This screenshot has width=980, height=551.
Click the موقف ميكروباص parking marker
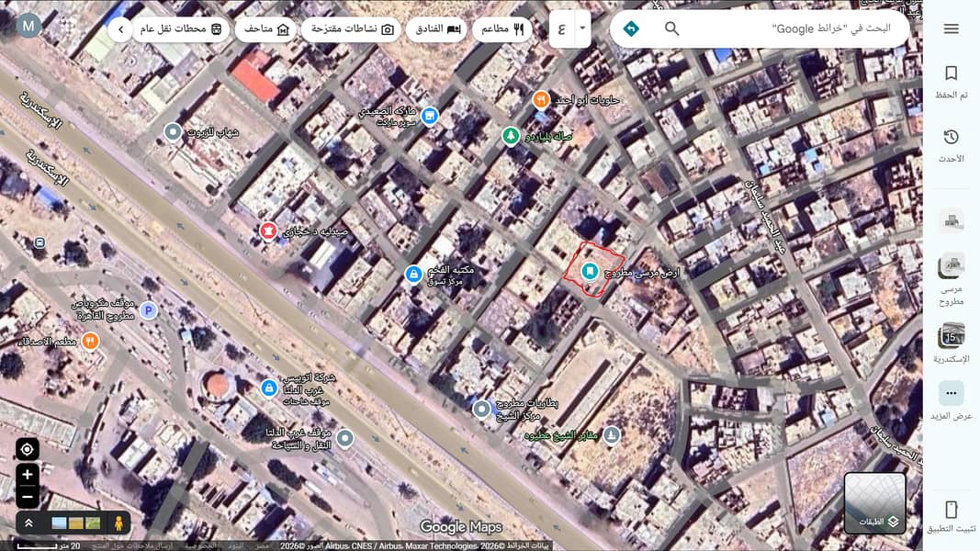pos(148,309)
